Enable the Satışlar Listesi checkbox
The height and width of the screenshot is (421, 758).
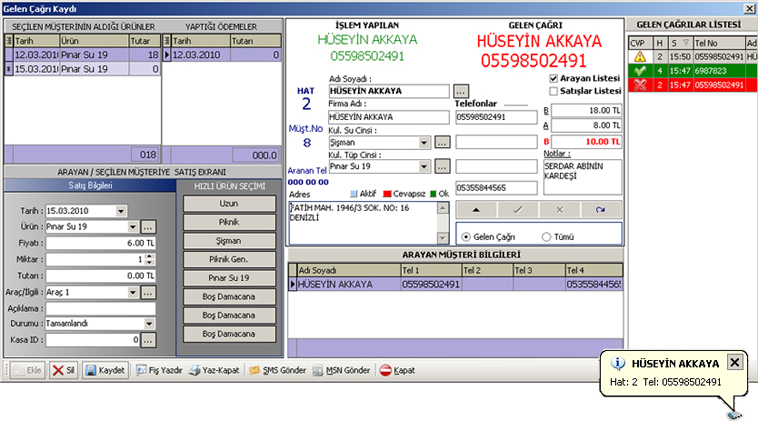pos(554,90)
